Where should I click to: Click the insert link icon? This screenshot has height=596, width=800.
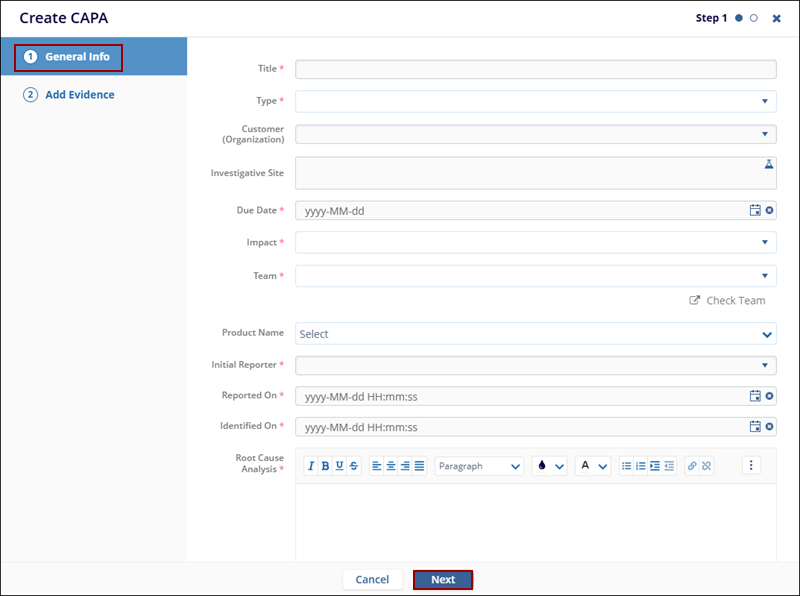point(691,466)
